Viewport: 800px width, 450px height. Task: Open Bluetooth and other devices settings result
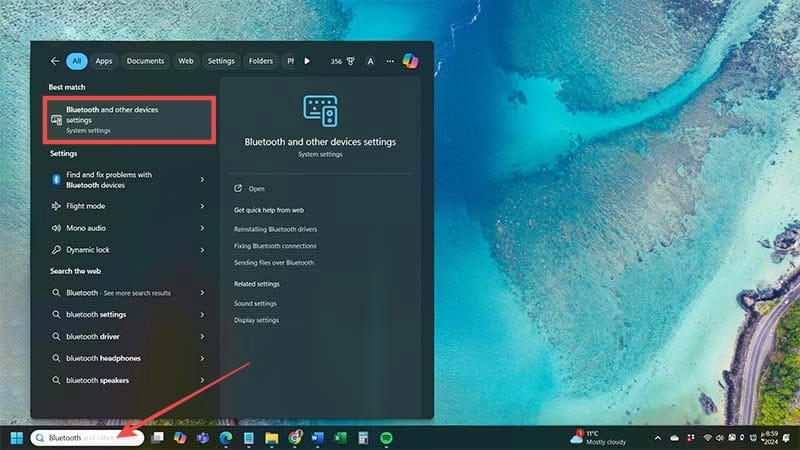click(x=130, y=120)
